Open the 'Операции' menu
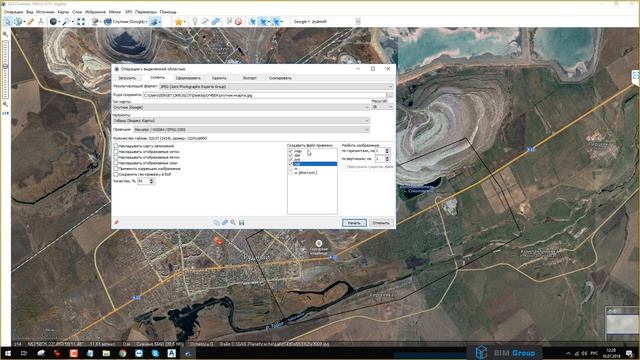 13,12
